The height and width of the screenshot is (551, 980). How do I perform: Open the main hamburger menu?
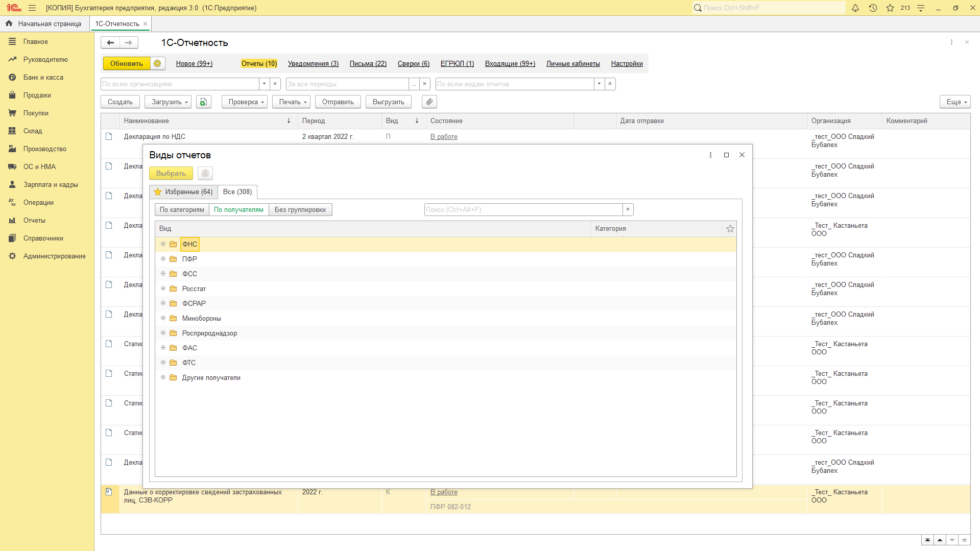[x=32, y=8]
